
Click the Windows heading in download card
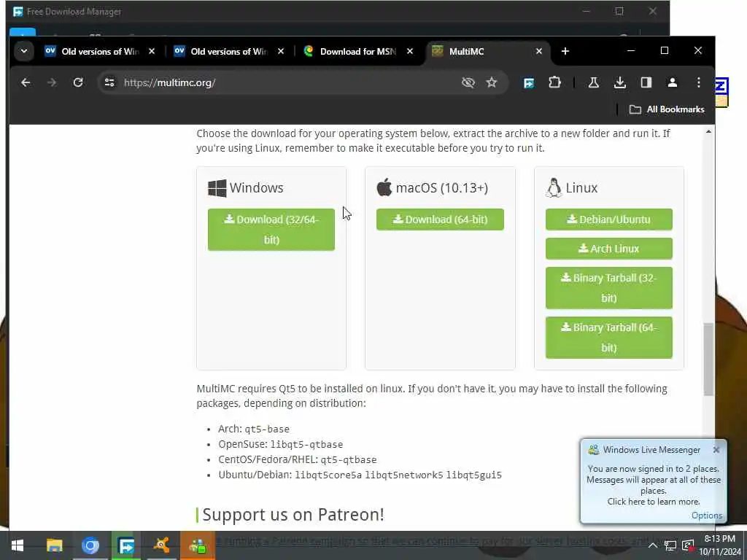point(256,187)
